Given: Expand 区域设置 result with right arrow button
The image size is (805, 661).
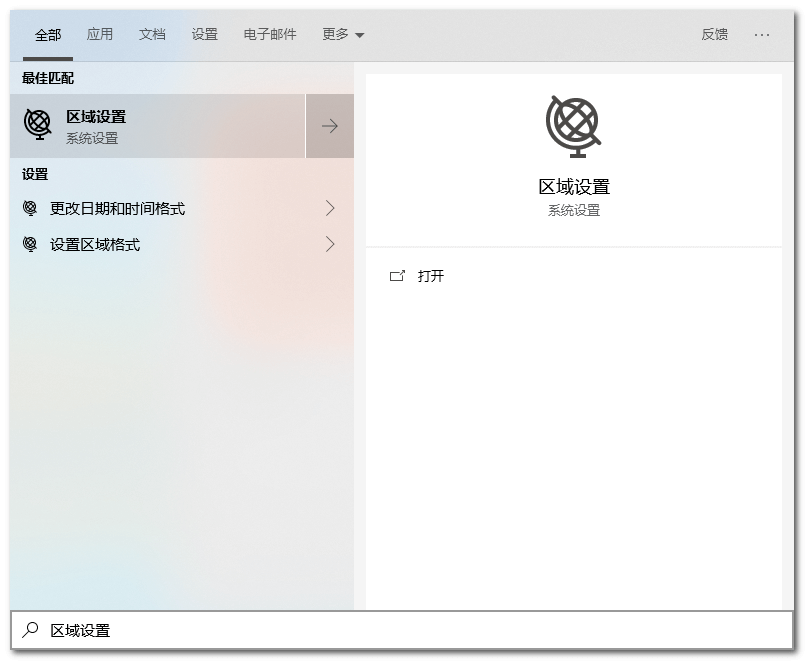Looking at the screenshot, I should point(330,126).
